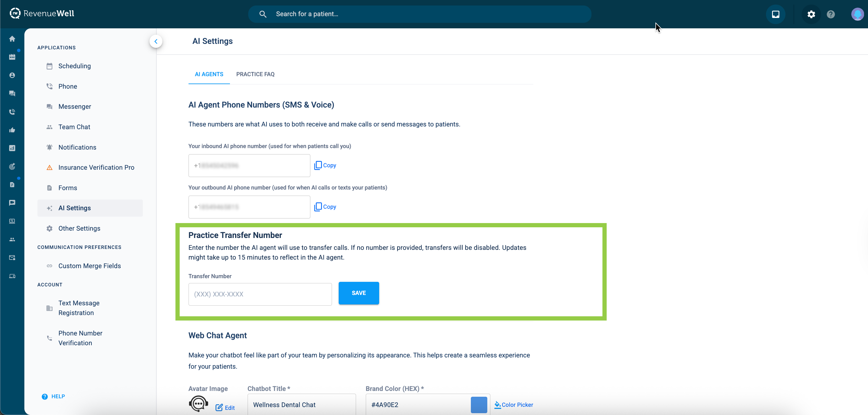Open the calendar icon in left rail
This screenshot has width=868, height=415.
(x=12, y=57)
